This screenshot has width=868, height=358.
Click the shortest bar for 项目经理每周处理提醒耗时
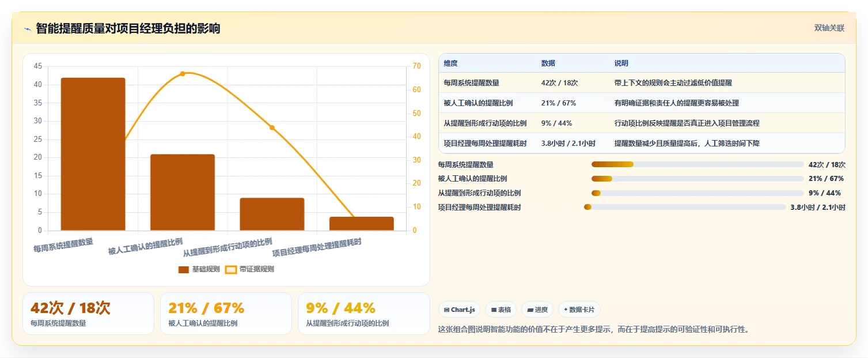[x=362, y=224]
